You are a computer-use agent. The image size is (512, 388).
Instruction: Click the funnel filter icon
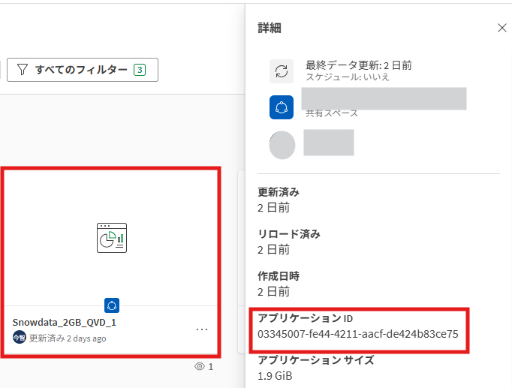tap(22, 70)
